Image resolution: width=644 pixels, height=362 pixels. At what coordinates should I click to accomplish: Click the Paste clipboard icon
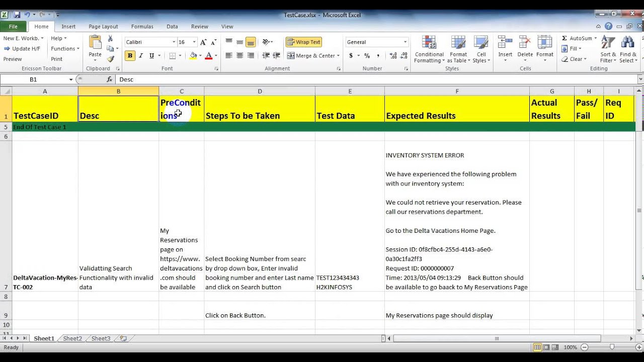(95, 42)
